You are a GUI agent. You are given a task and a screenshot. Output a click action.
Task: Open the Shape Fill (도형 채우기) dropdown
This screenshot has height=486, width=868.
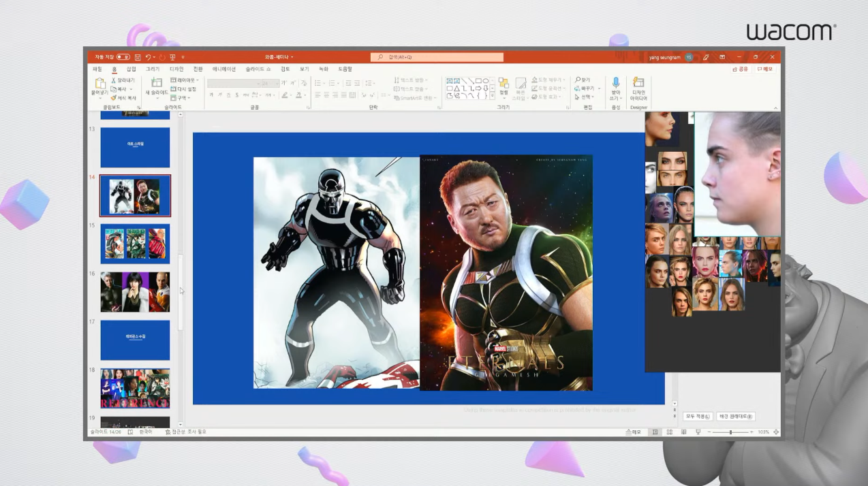[x=548, y=80]
